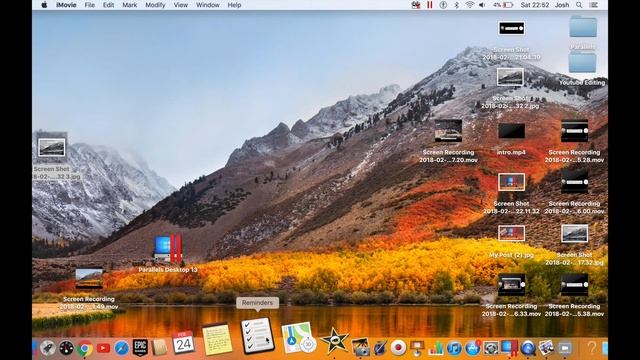Select the Parallels Desktop 13 desktop icon
This screenshot has width=640, height=360.
(168, 253)
